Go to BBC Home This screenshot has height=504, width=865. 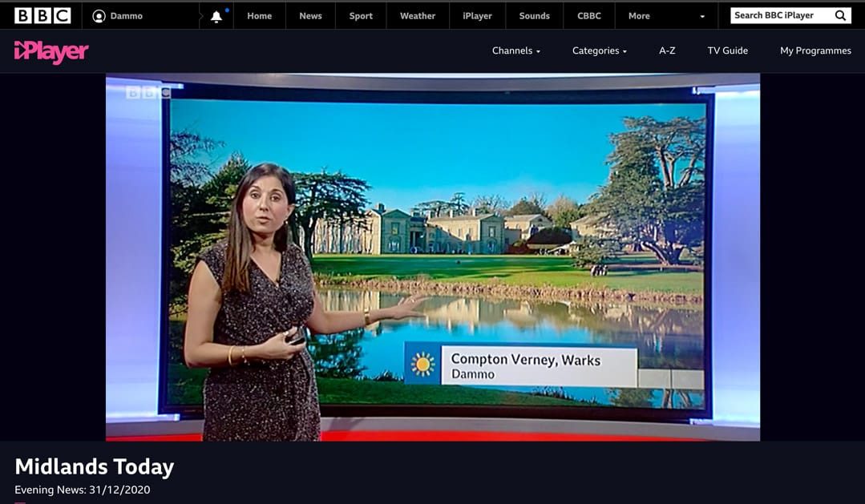(259, 16)
